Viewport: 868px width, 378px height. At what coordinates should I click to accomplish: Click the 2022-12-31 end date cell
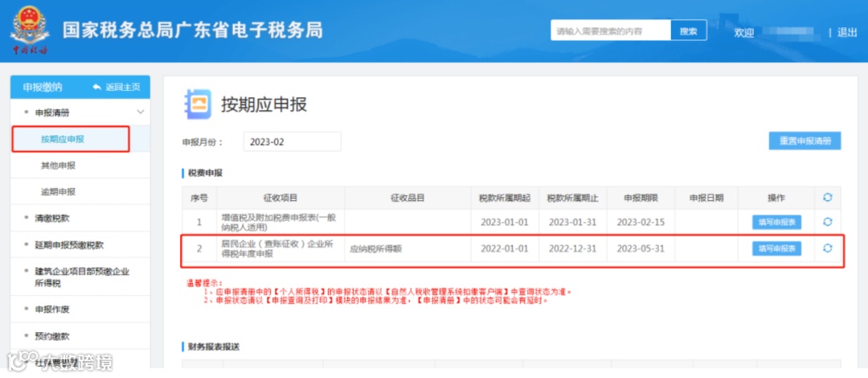pos(572,249)
